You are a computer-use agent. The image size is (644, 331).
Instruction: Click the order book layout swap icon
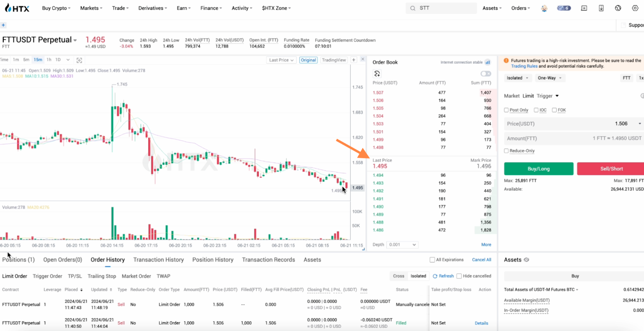pyautogui.click(x=377, y=74)
